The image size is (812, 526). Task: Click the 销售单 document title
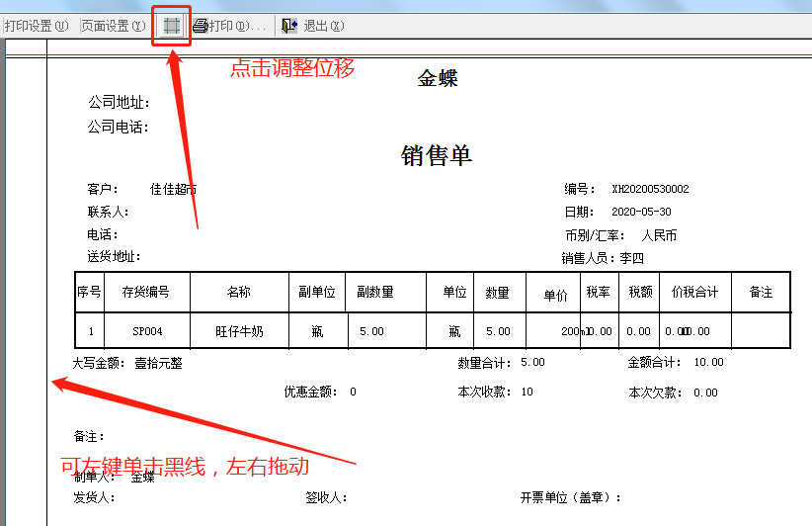point(437,155)
